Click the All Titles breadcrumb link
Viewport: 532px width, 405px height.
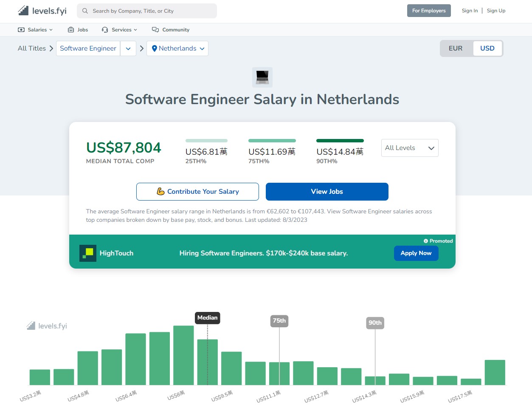click(32, 48)
